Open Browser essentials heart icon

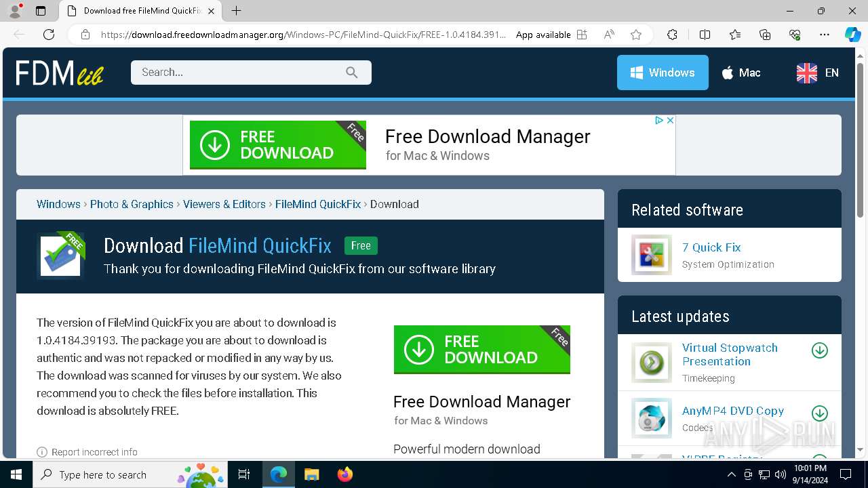[795, 35]
